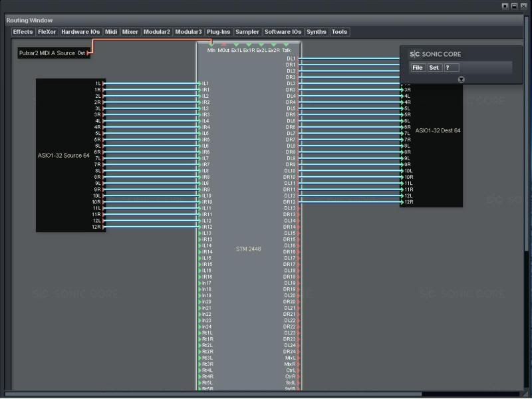This screenshot has height=399, width=532.
Task: Click the DL20 output pin on STM 2448
Action: 298,295
